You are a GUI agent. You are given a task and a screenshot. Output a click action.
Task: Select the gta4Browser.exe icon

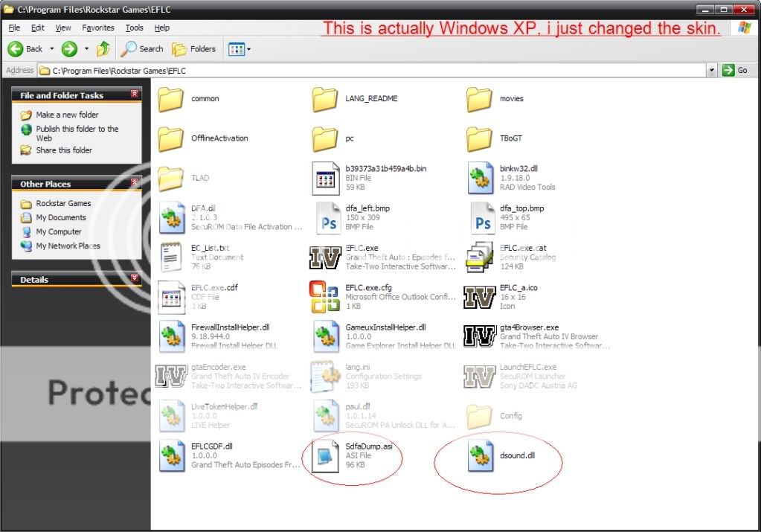point(481,336)
